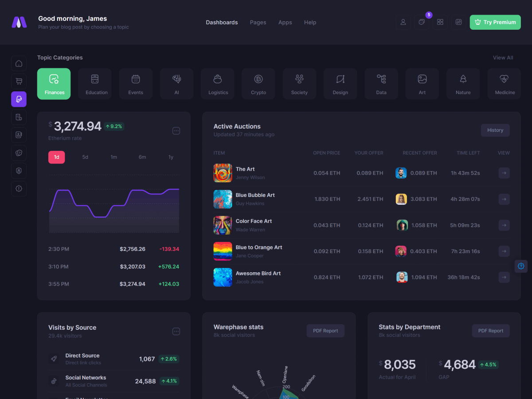The width and height of the screenshot is (532, 399).
Task: Click the user profile icon in header
Action: pyautogui.click(x=403, y=22)
